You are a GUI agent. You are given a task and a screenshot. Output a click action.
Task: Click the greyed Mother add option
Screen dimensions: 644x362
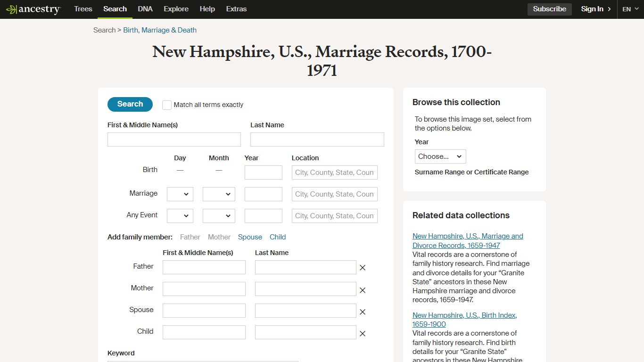pyautogui.click(x=219, y=237)
